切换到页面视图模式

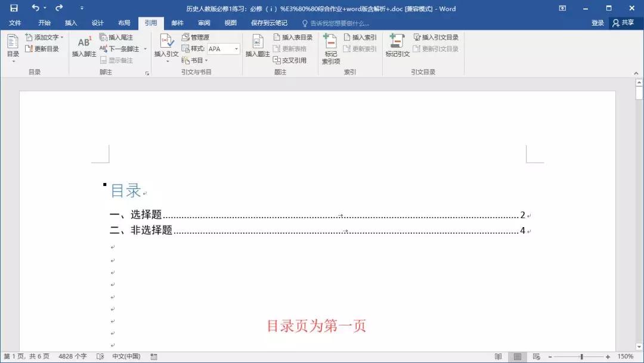[x=517, y=355]
